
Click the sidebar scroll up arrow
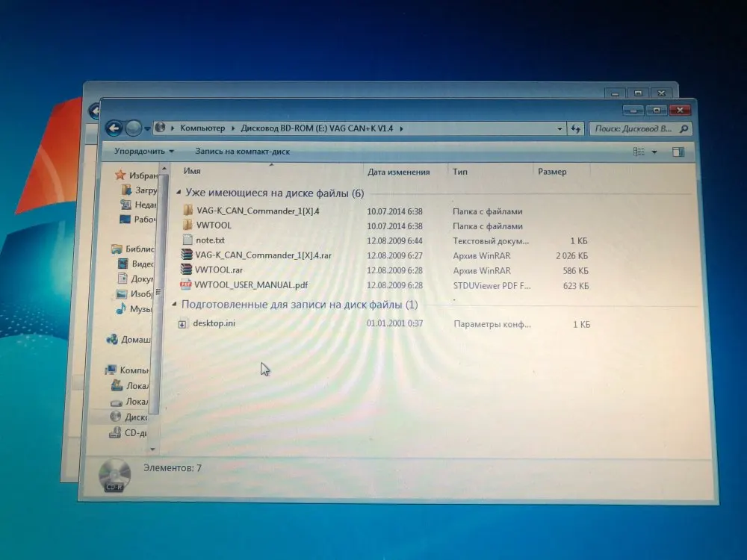(x=164, y=169)
